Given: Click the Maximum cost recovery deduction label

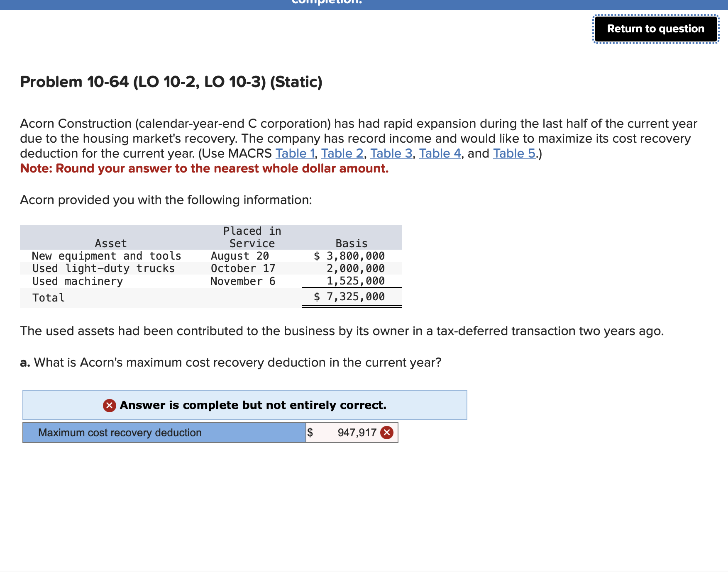Looking at the screenshot, I should point(120,432).
